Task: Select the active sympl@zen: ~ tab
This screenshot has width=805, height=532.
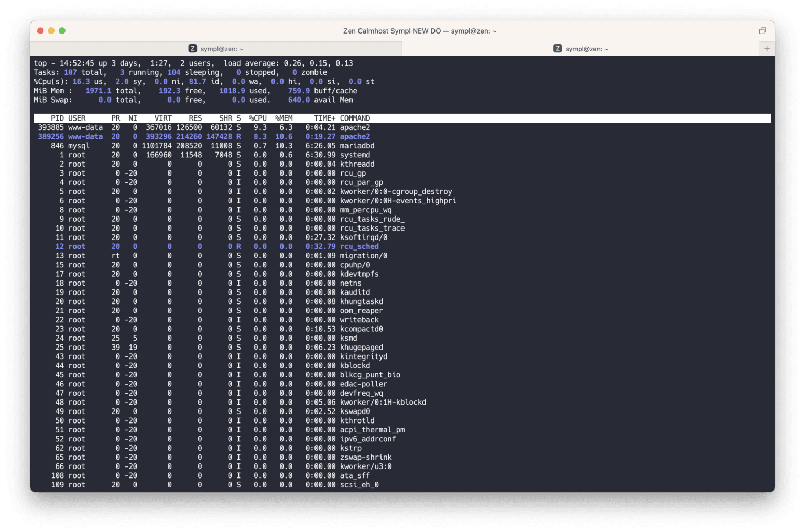Action: pyautogui.click(x=221, y=48)
